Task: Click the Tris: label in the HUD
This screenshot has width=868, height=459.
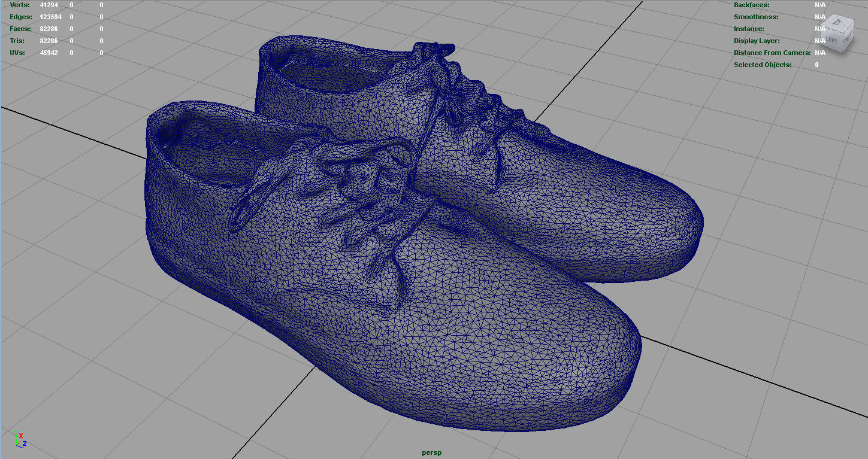Action: (17, 41)
